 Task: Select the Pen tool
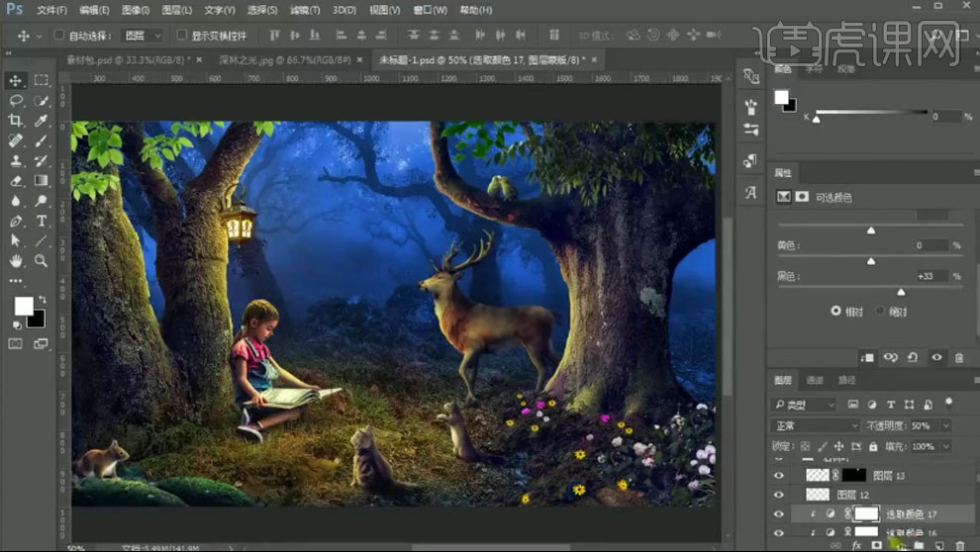16,221
